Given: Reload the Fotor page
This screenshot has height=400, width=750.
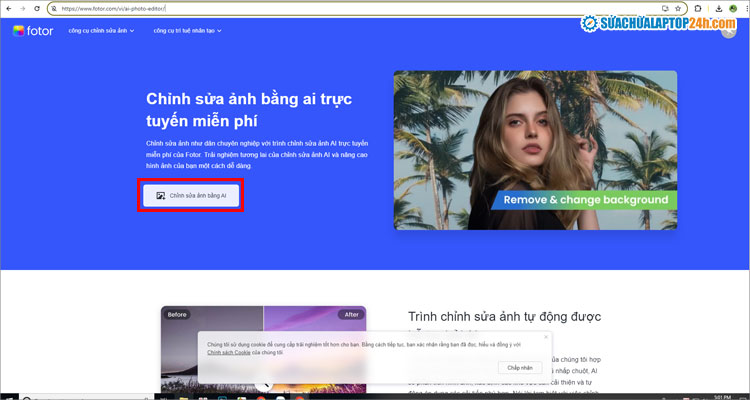Looking at the screenshot, I should click(37, 9).
